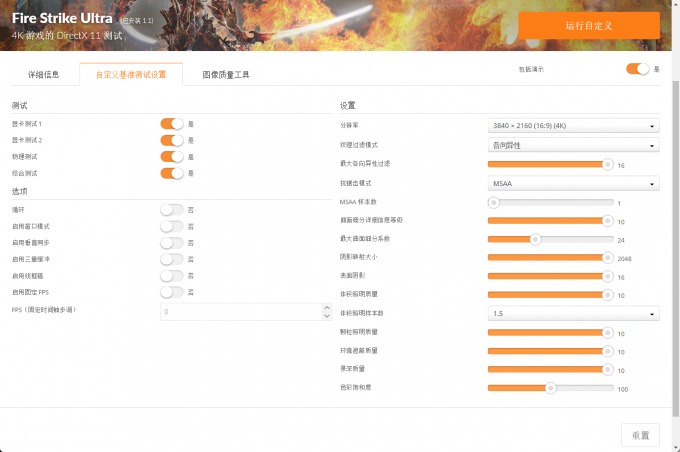680x452 pixels.
Task: Click the tessellation detail level slider below MSAA samples
Action: [x=550, y=221]
